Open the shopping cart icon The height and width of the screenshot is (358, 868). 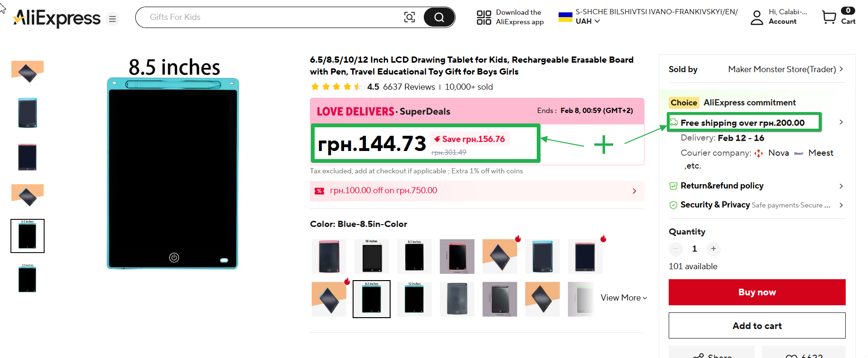[829, 18]
